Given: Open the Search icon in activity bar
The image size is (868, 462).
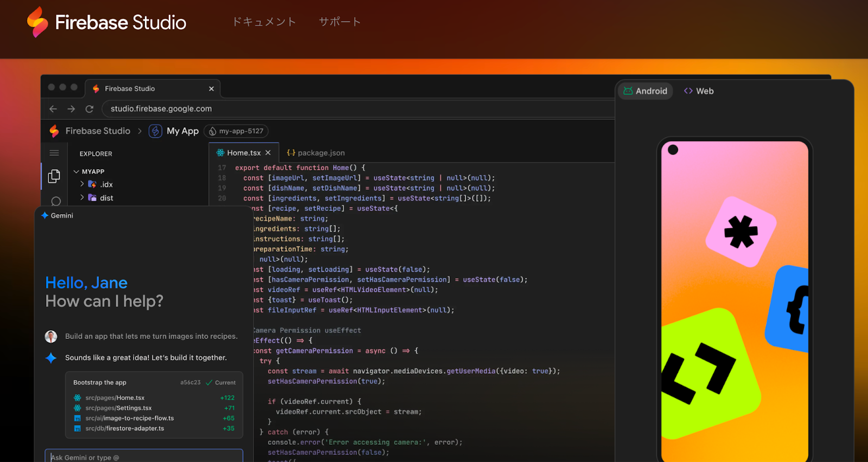Looking at the screenshot, I should pos(56,201).
